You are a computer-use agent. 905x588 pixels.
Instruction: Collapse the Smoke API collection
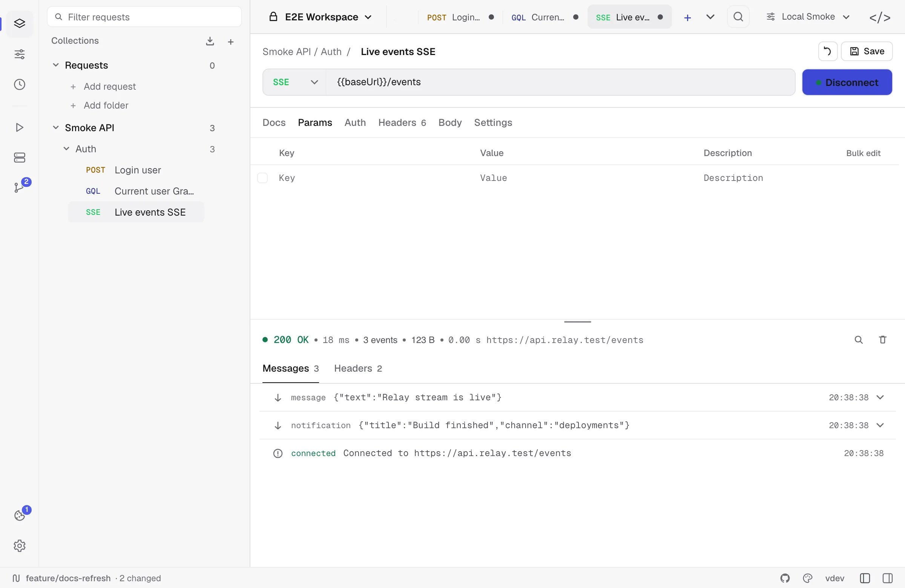[55, 127]
